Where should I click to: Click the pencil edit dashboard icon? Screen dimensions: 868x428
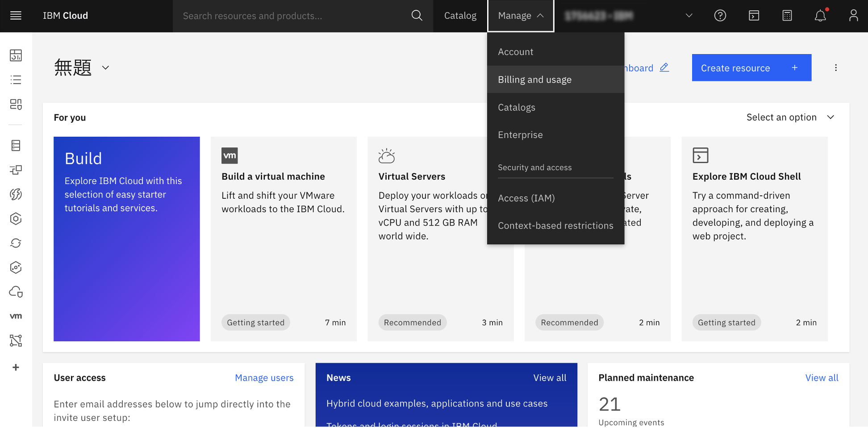point(664,67)
